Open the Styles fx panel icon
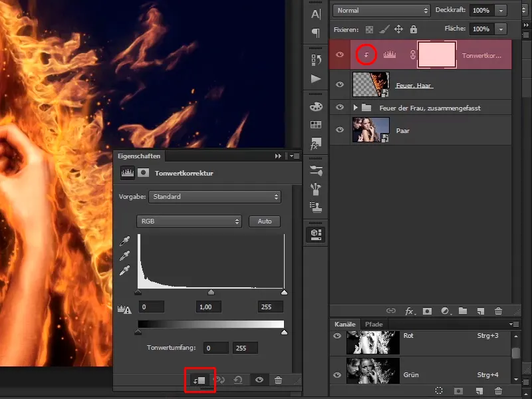 click(x=316, y=143)
